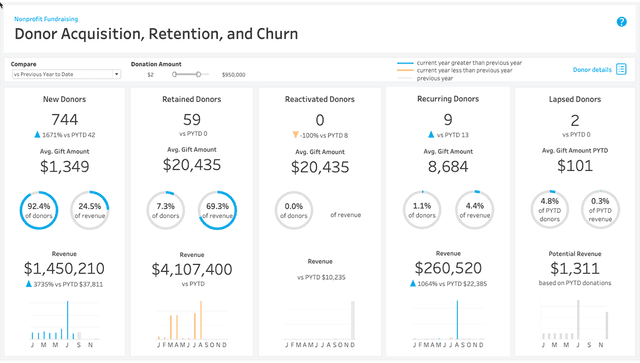
Task: Click the vs Previous Year to Date combo box
Action: [x=66, y=74]
